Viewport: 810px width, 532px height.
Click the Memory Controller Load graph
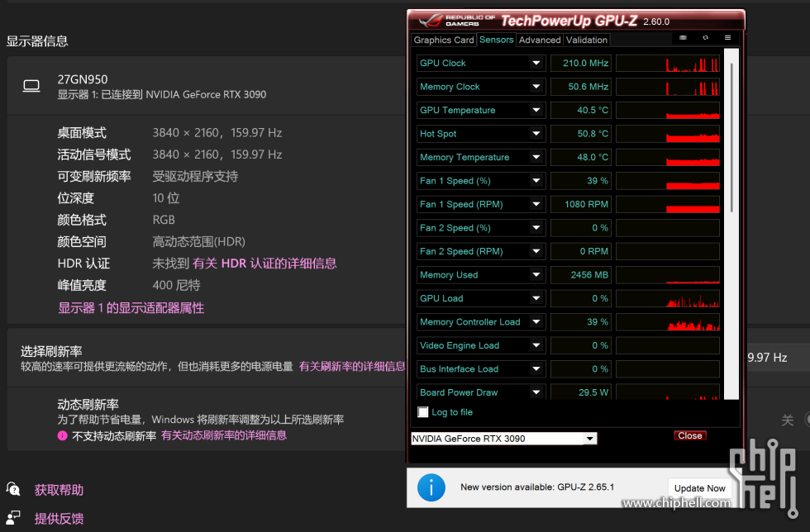tap(668, 322)
